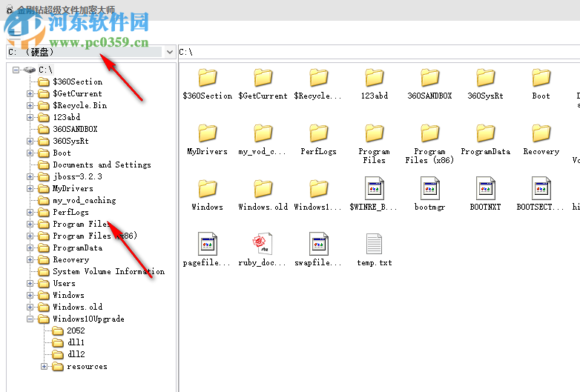The image size is (580, 392).
Task: Select the $WINRE_B... file icon
Action: (x=375, y=188)
